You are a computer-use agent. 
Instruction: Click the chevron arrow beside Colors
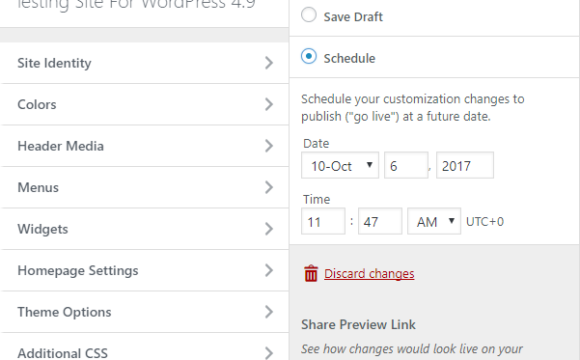pyautogui.click(x=269, y=104)
